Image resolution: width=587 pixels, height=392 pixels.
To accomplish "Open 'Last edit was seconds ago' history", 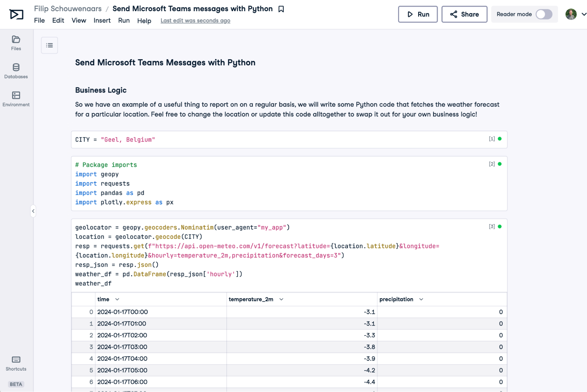I will pos(195,21).
